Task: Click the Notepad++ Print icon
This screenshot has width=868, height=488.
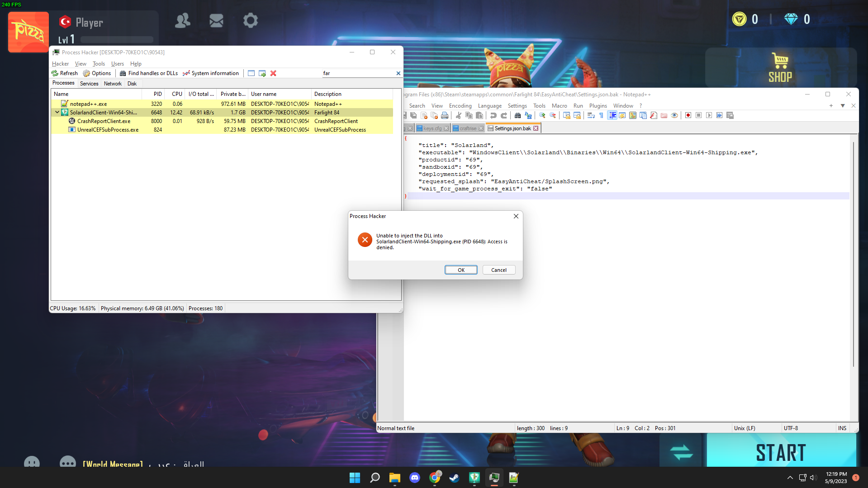Action: point(445,116)
